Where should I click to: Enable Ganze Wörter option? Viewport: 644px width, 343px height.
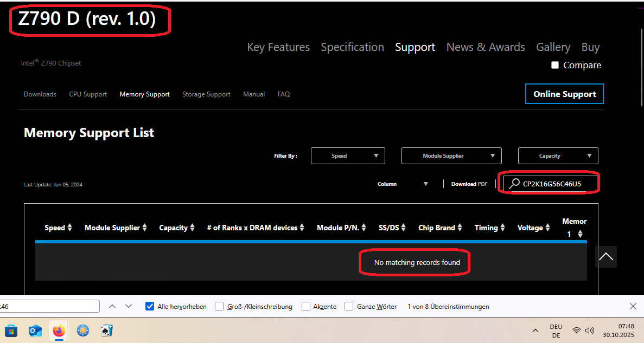coord(349,307)
